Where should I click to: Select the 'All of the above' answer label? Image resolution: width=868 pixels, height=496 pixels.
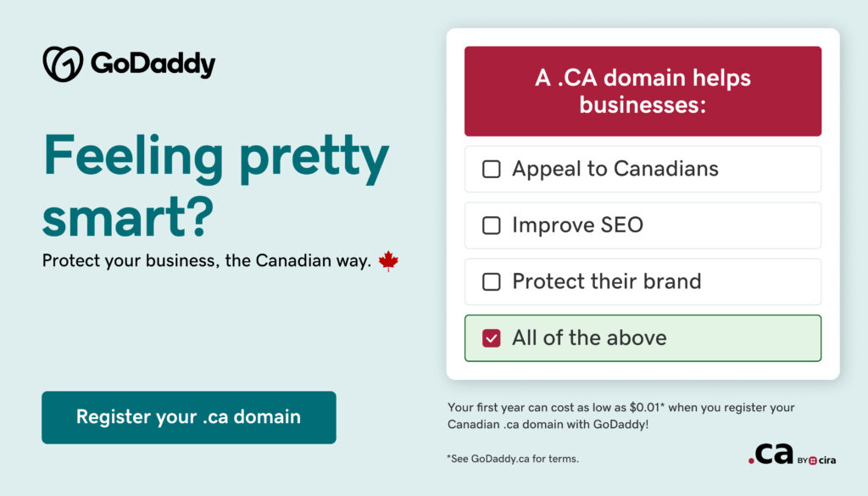589,337
